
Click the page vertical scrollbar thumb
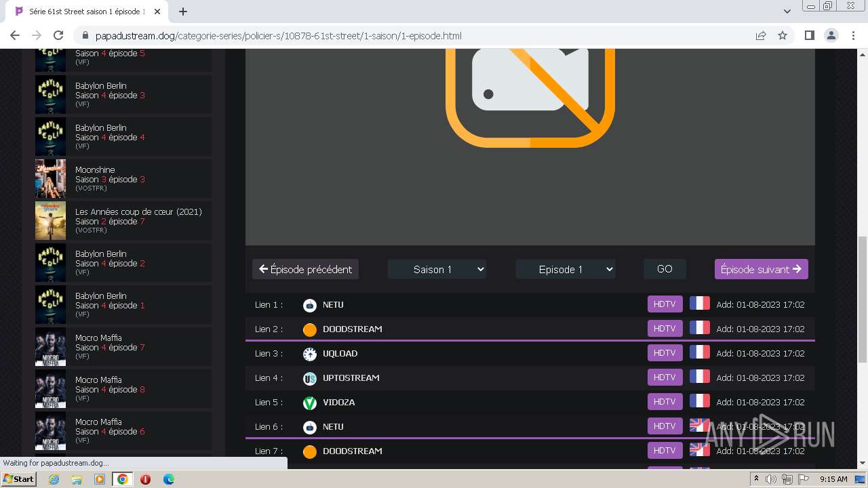862,300
